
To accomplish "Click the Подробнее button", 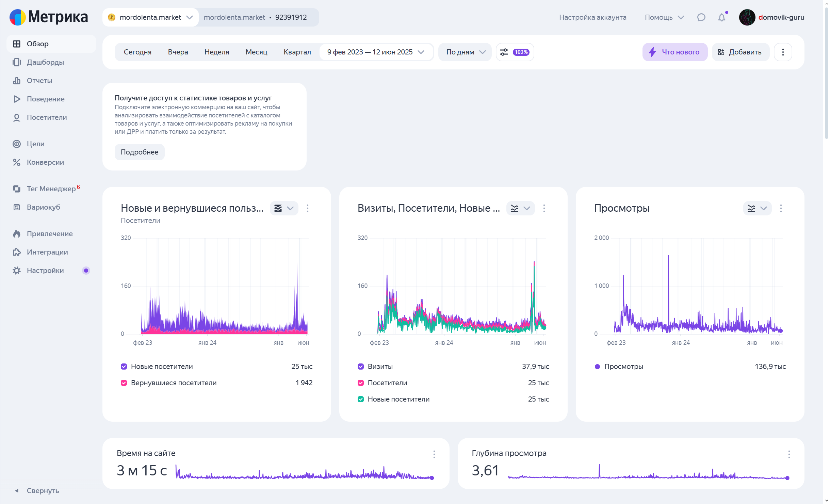I will point(140,152).
